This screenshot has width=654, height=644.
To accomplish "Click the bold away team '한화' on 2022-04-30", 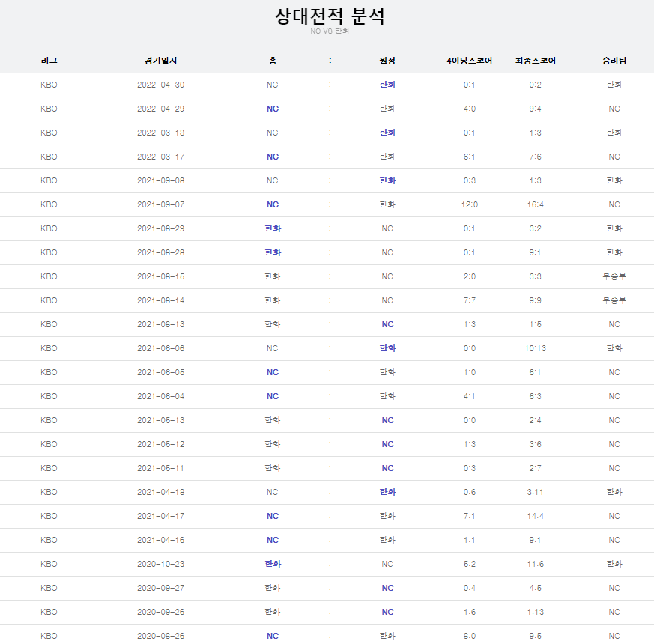I will click(387, 85).
